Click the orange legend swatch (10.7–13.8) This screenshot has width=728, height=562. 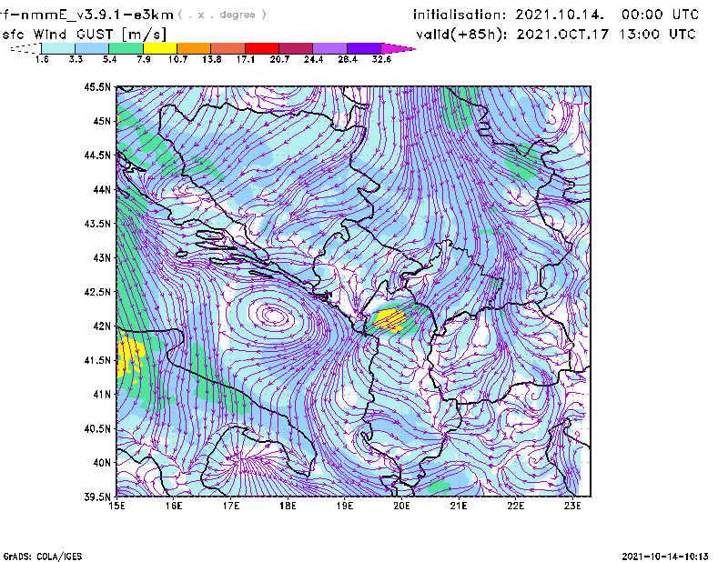[x=194, y=48]
